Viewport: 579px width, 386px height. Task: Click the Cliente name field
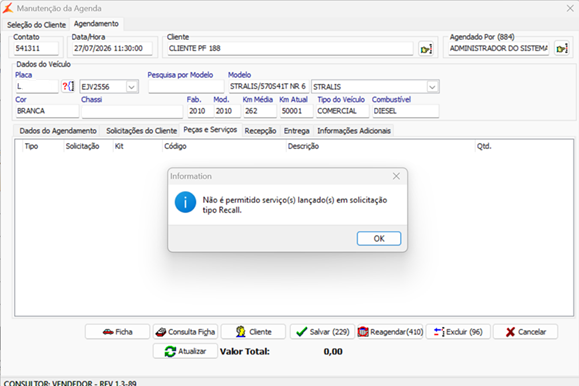tap(290, 48)
